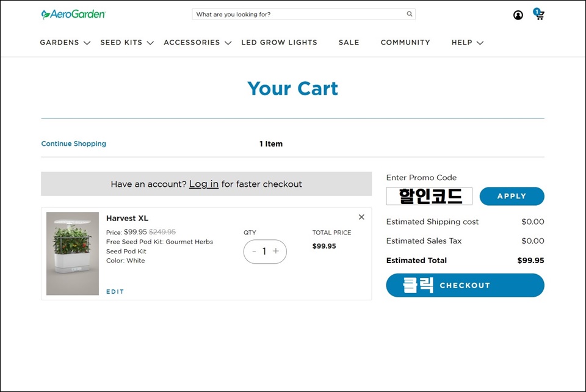Screen dimensions: 586x392
Task: Expand the Help menu chevron
Action: [480, 43]
